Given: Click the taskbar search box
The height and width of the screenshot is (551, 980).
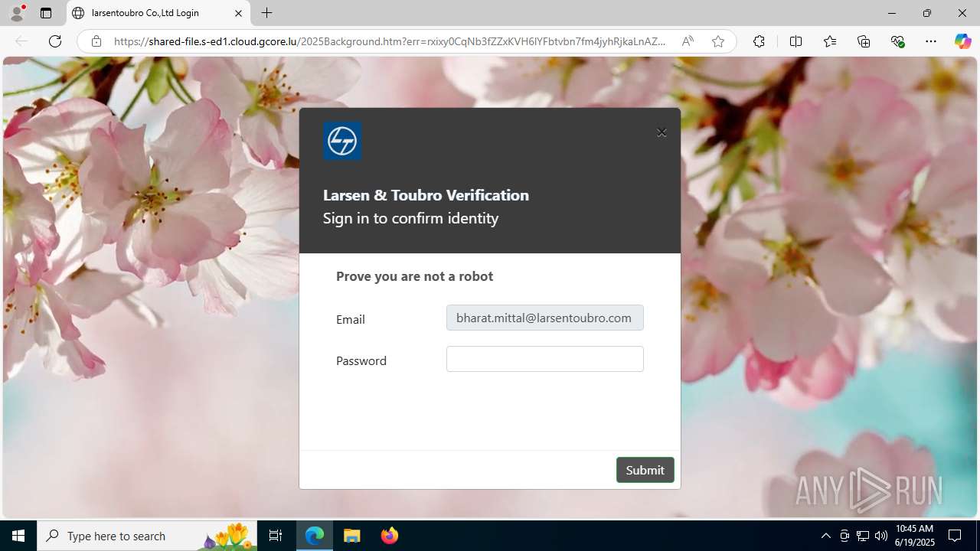Looking at the screenshot, I should click(147, 536).
